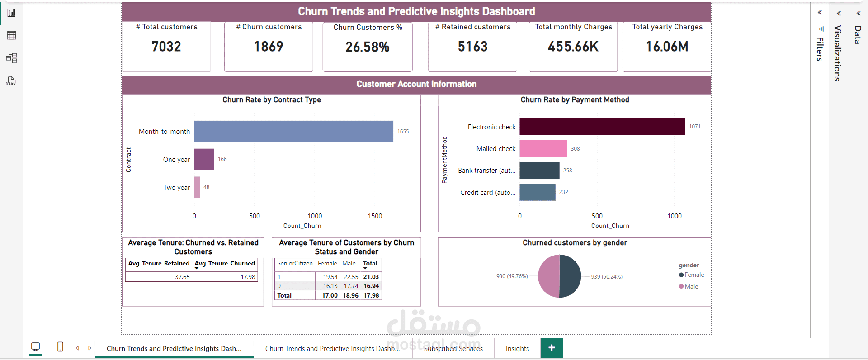Click Female legend color marker
This screenshot has width=868, height=360.
[x=681, y=275]
